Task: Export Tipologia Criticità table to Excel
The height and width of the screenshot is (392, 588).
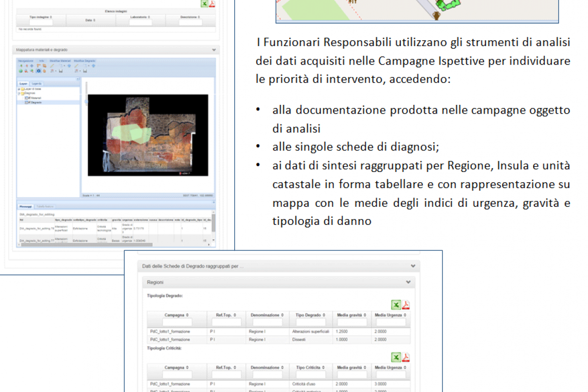Action: [x=396, y=358]
